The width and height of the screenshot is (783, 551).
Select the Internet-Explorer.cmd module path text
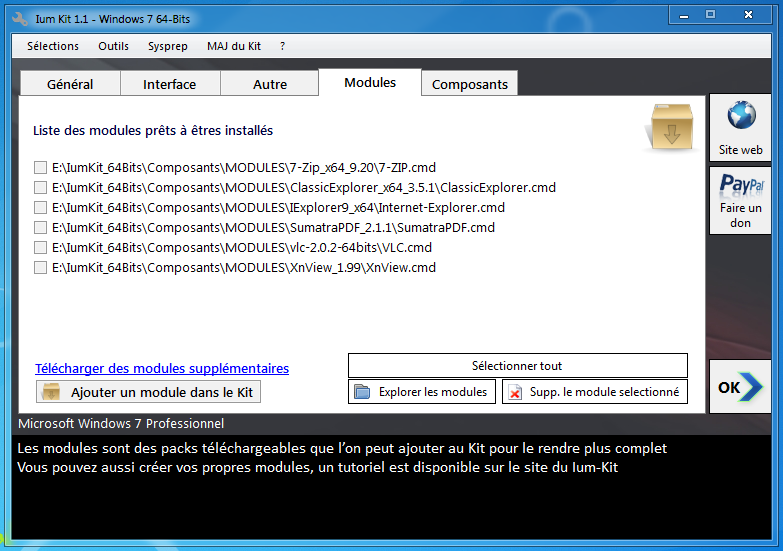278,207
